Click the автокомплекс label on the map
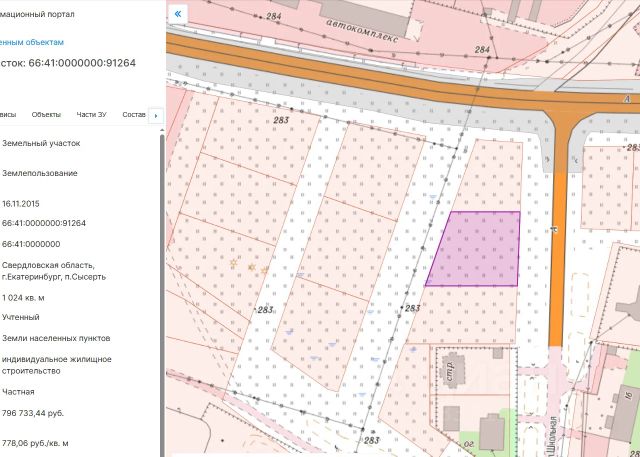This screenshot has width=640, height=457. [362, 30]
